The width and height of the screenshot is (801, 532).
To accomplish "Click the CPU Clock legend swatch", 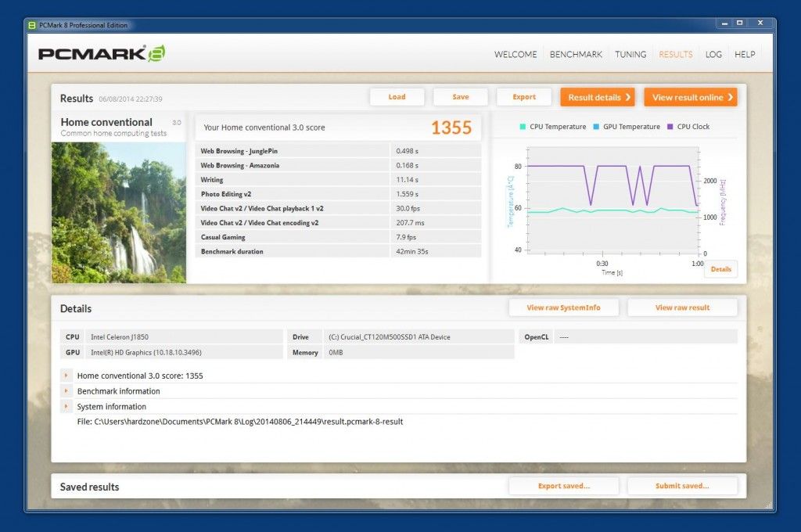I will [x=670, y=127].
